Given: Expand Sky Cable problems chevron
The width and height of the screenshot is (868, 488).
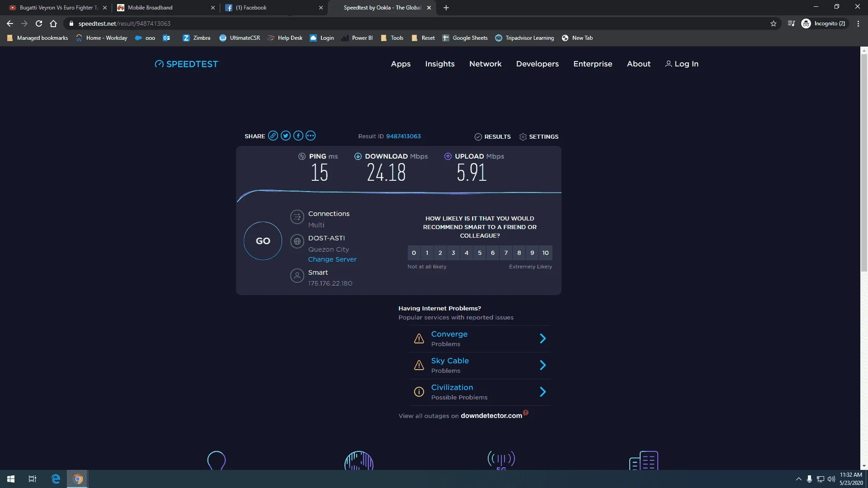Looking at the screenshot, I should click(x=543, y=365).
